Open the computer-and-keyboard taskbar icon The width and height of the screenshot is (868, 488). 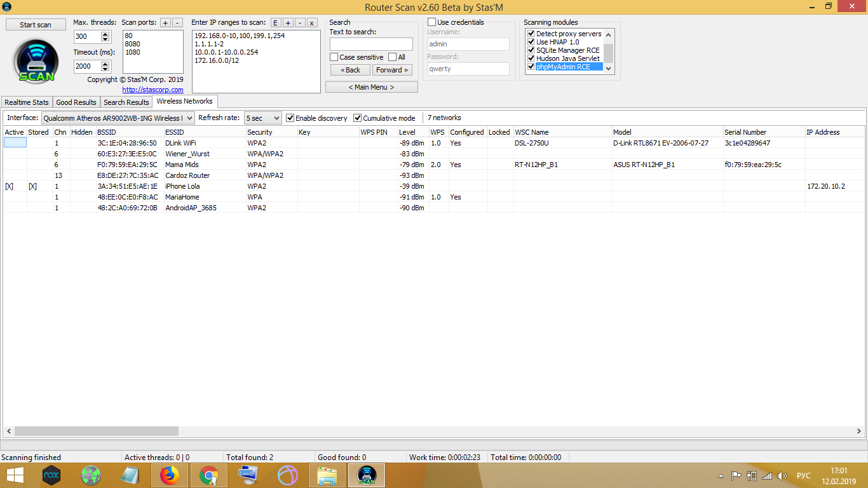(248, 475)
